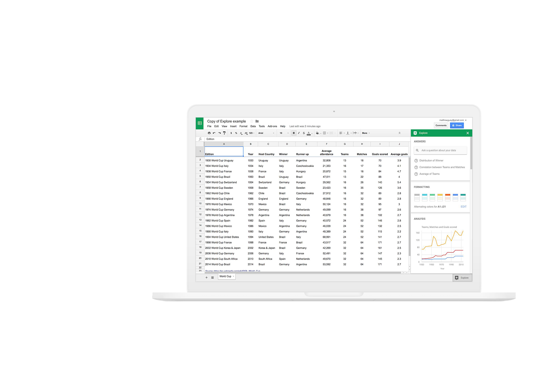Toggle italic formatting
Viewport: 553px width, 392px height.
pos(299,133)
